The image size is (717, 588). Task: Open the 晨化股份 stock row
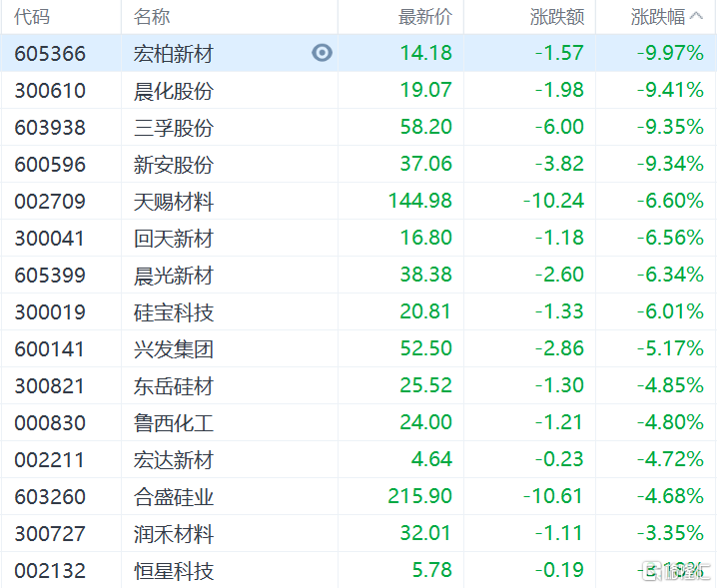(174, 91)
